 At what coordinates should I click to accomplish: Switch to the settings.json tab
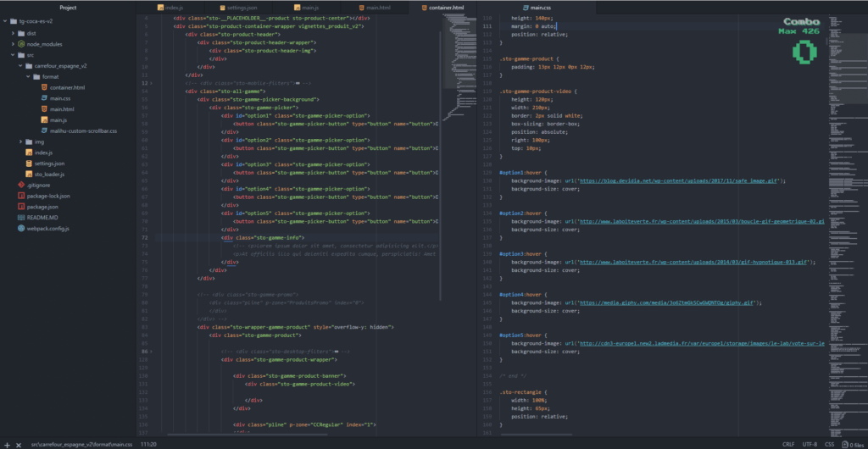coord(239,8)
